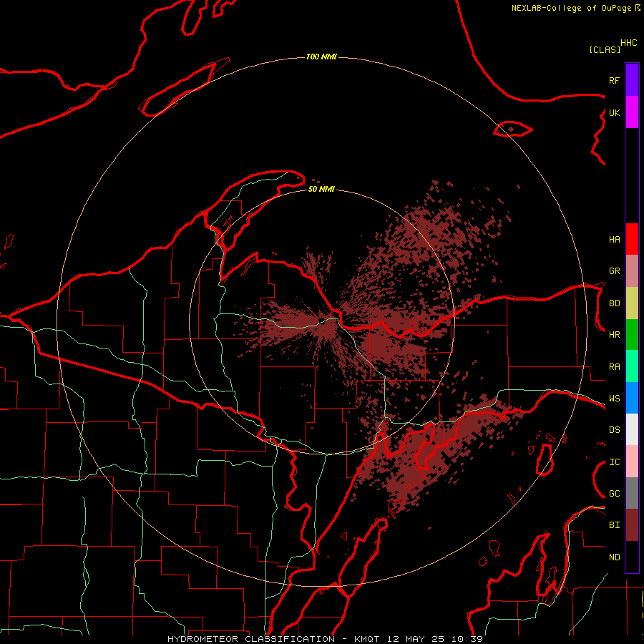Screen dimensions: 644x644
Task: Click the 10:39 timestamp
Action: tap(467, 639)
